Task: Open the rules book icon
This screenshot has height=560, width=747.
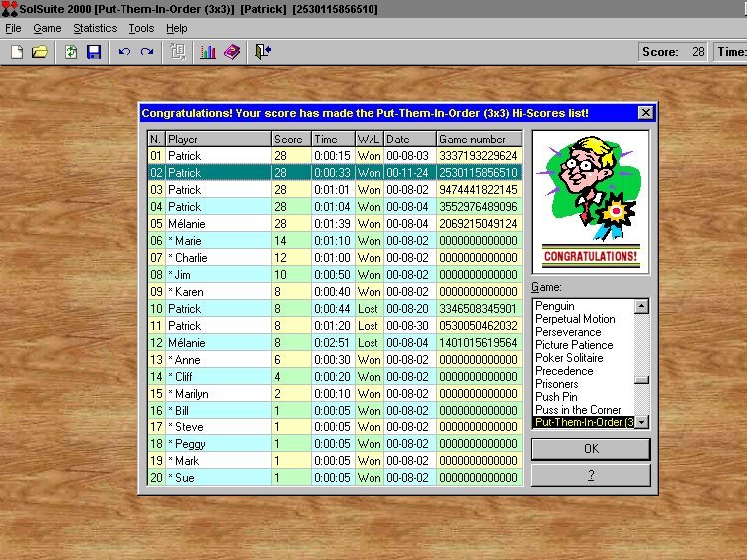Action: click(232, 52)
